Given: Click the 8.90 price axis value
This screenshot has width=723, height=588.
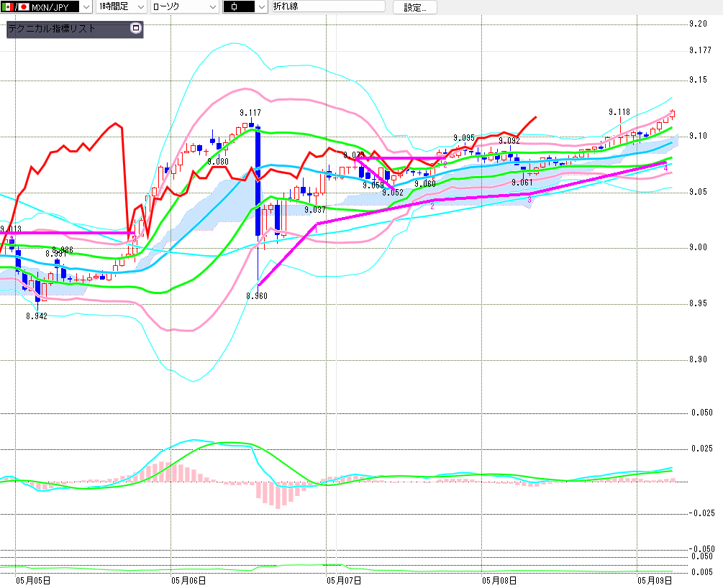Looking at the screenshot, I should click(x=698, y=359).
